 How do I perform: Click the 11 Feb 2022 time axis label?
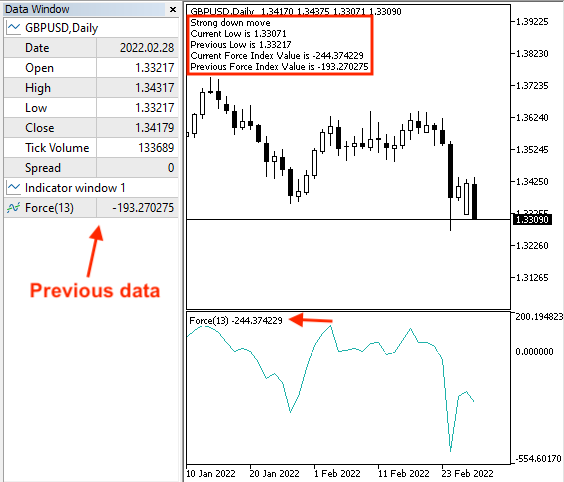[404, 473]
